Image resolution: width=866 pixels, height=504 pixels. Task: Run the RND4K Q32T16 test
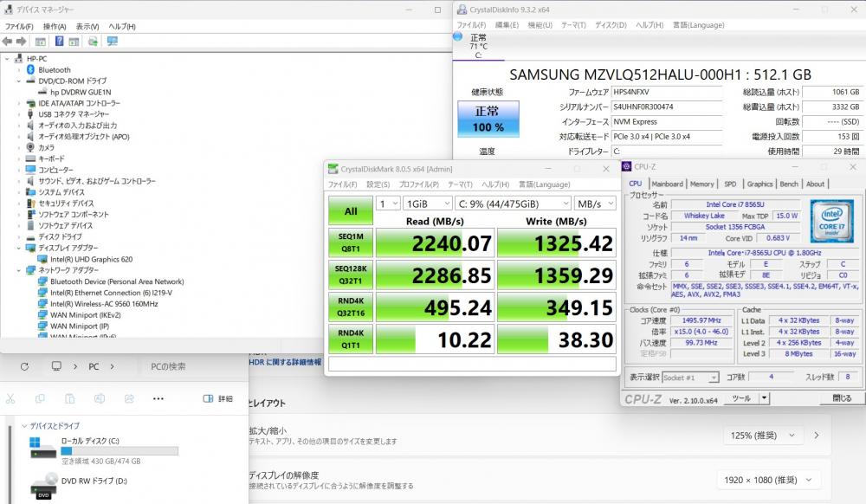tap(351, 307)
